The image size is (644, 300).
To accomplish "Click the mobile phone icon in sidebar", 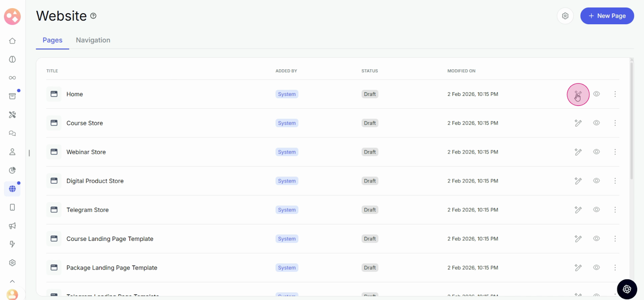I will click(12, 207).
